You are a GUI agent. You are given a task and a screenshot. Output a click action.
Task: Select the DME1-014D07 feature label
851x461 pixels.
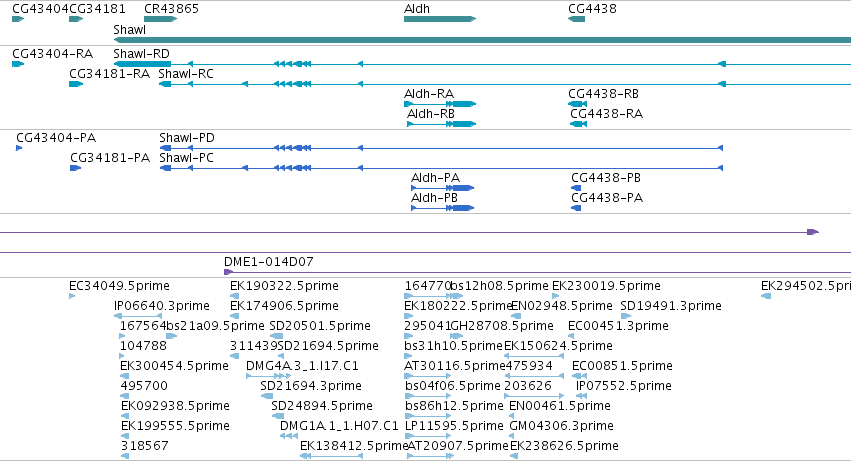(269, 262)
